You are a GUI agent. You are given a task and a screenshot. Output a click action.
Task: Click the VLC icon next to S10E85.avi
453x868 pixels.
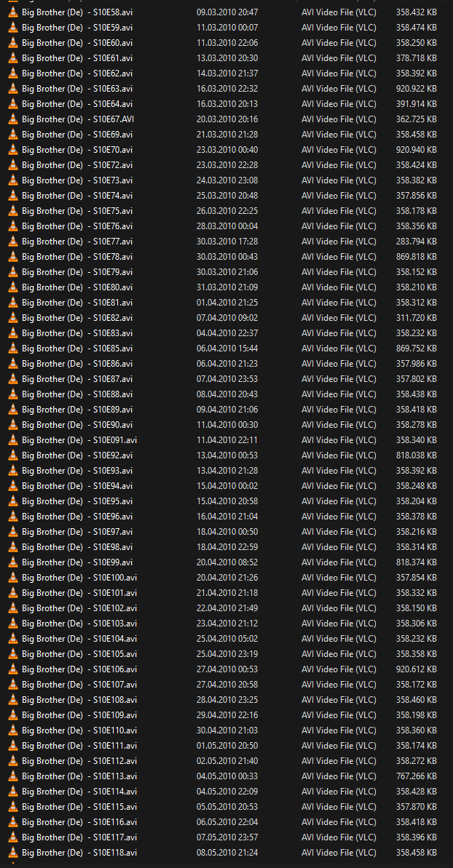(x=12, y=349)
